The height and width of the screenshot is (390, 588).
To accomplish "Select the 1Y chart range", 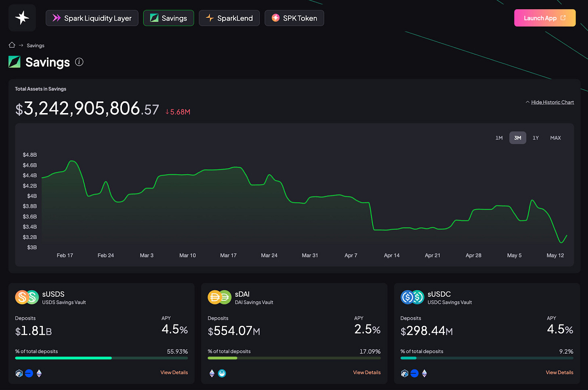I will pyautogui.click(x=535, y=138).
